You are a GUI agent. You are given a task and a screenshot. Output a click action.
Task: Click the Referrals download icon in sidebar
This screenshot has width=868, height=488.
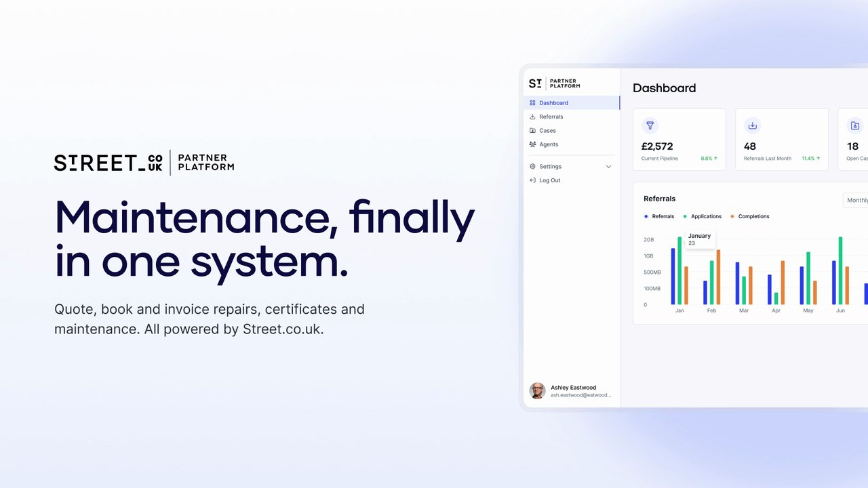[532, 117]
